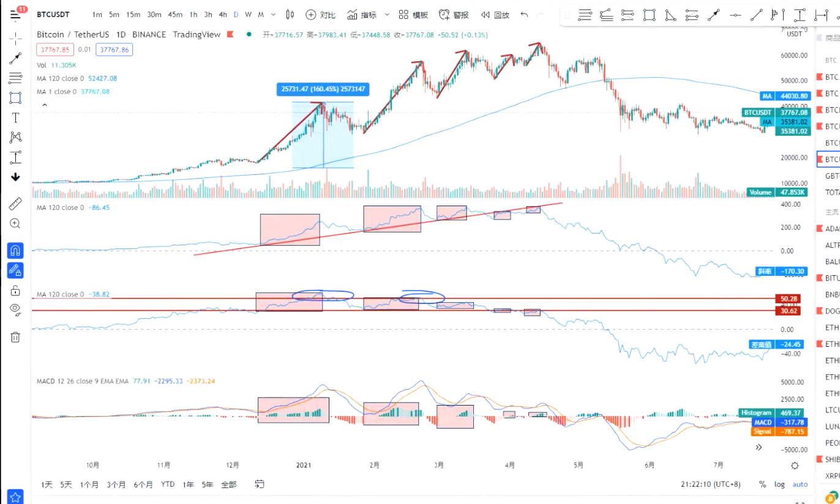
Task: Click the zoom-in magnifier tool
Action: coord(15,224)
